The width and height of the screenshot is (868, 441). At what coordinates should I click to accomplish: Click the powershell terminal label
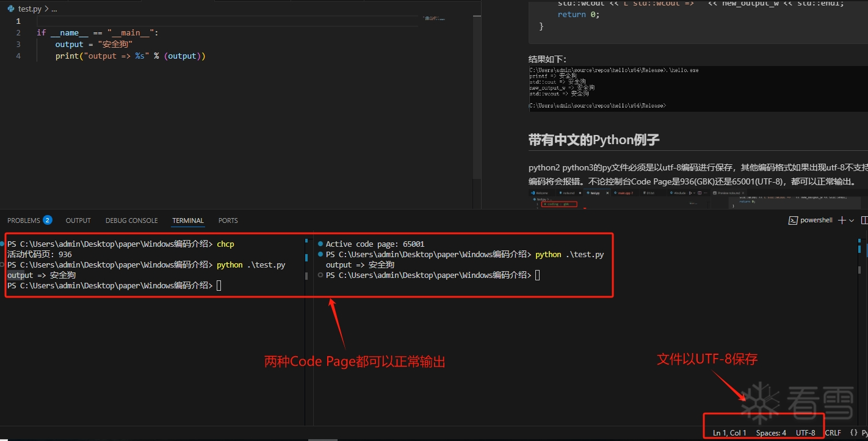click(x=816, y=221)
